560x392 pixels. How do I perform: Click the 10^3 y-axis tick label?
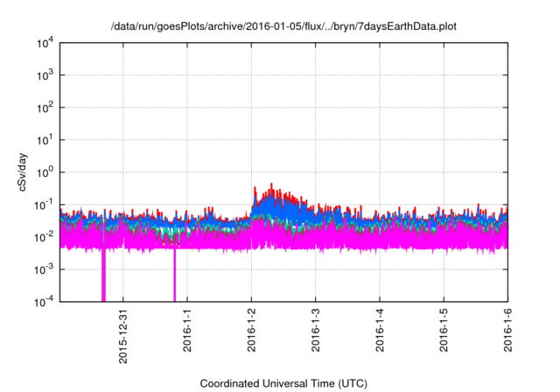[x=45, y=75]
